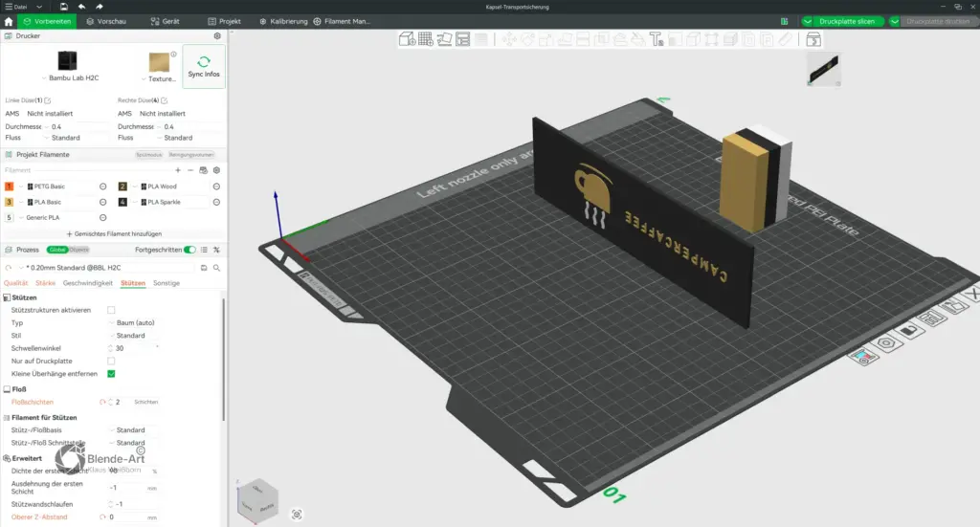Select the plate thumbnail preview
This screenshot has width=980, height=527.
(824, 69)
